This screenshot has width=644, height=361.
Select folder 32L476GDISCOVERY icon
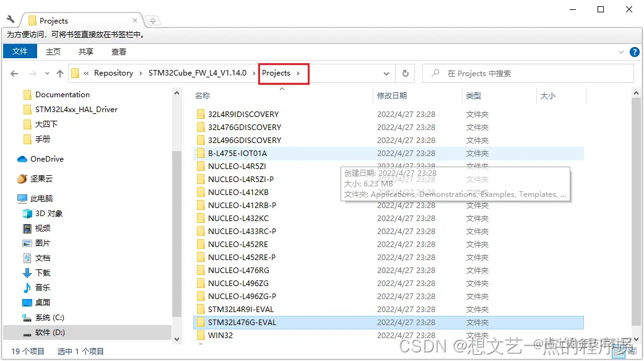tap(201, 127)
